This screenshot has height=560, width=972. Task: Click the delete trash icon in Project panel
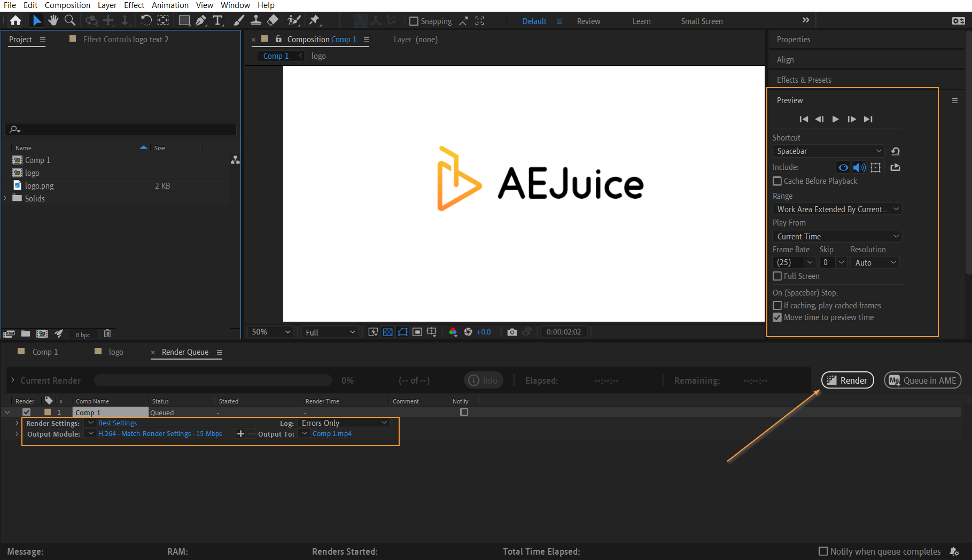point(107,333)
